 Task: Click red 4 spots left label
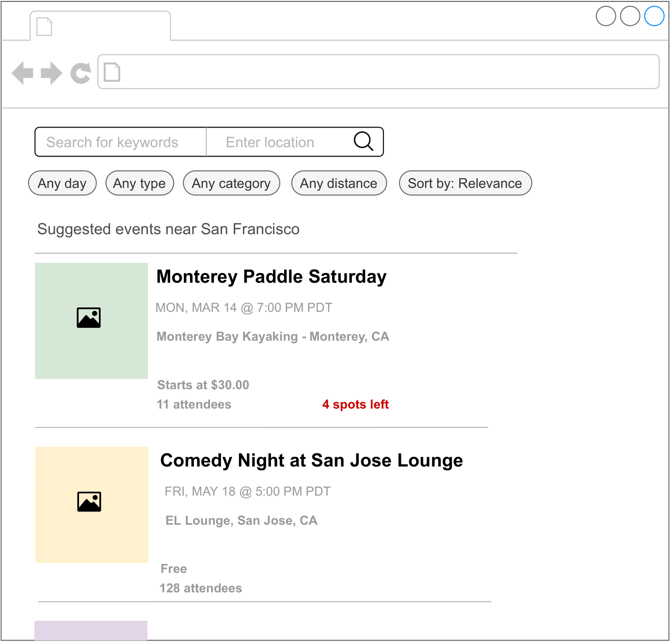click(x=355, y=404)
